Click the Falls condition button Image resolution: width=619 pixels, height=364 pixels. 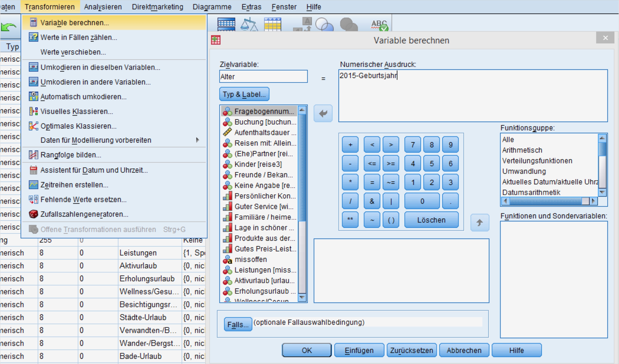pos(238,324)
